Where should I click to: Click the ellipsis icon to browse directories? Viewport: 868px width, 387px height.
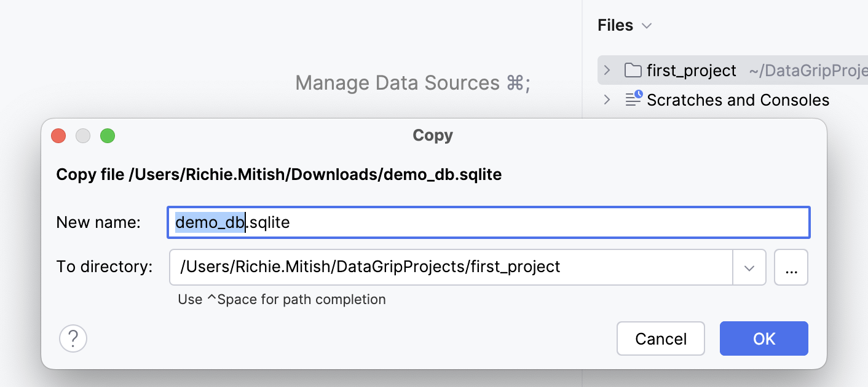pyautogui.click(x=791, y=267)
